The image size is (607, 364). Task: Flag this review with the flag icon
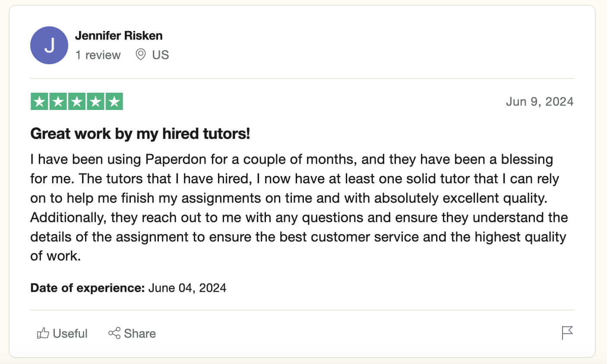[567, 333]
